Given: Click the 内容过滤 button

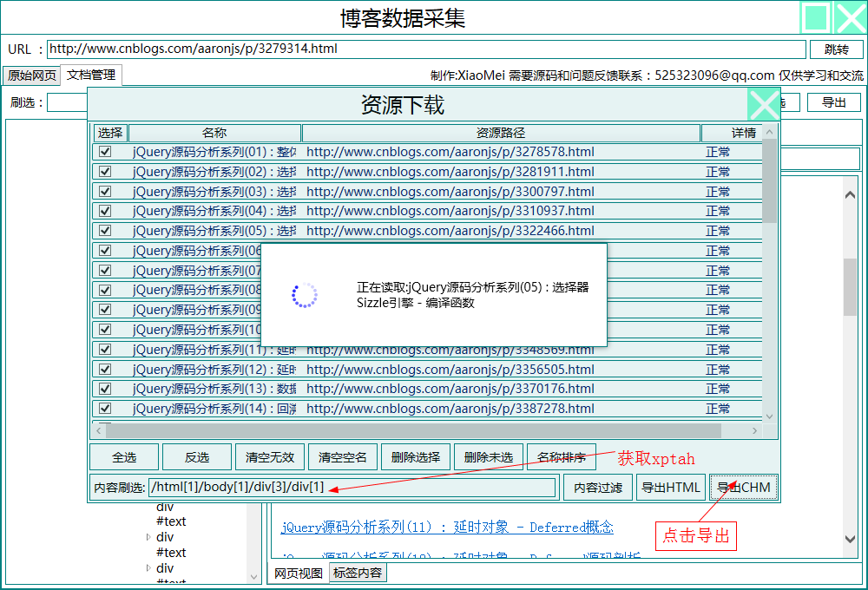Looking at the screenshot, I should coord(598,488).
